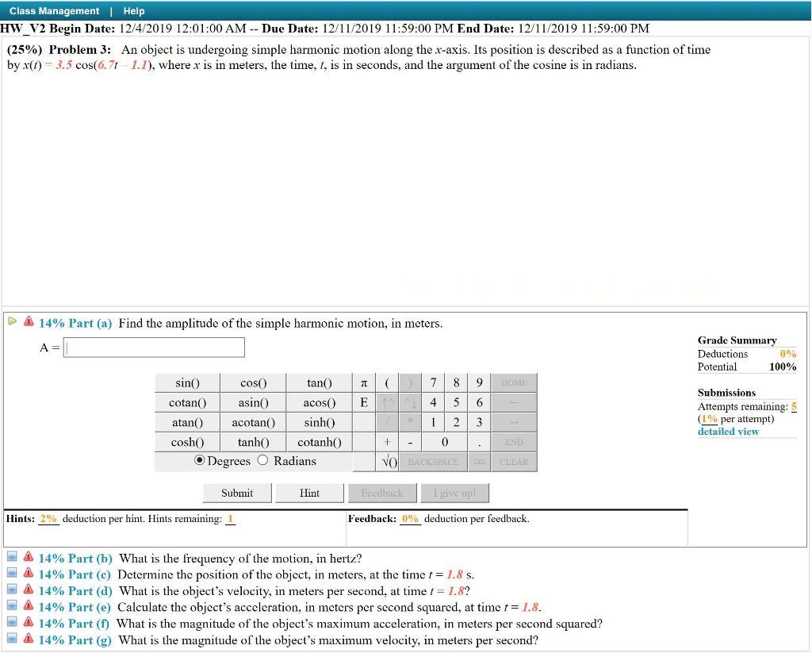812x653 pixels.
Task: Click the amplitude answer input field
Action: tap(154, 347)
